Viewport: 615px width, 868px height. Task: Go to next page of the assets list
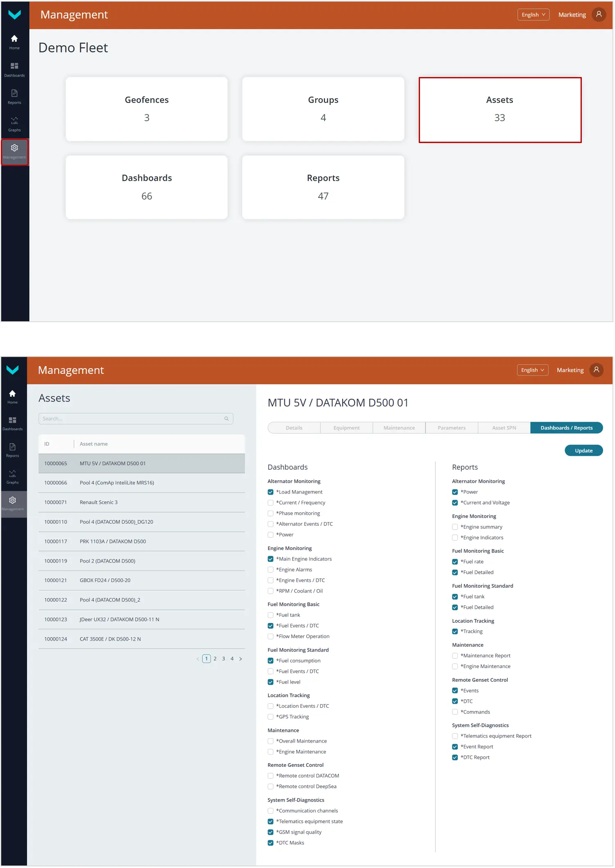coord(241,659)
